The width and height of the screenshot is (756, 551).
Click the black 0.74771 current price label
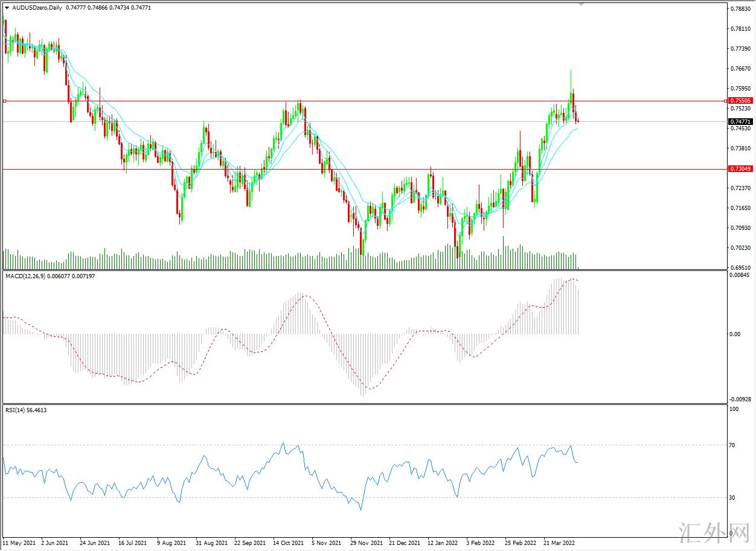click(x=740, y=121)
